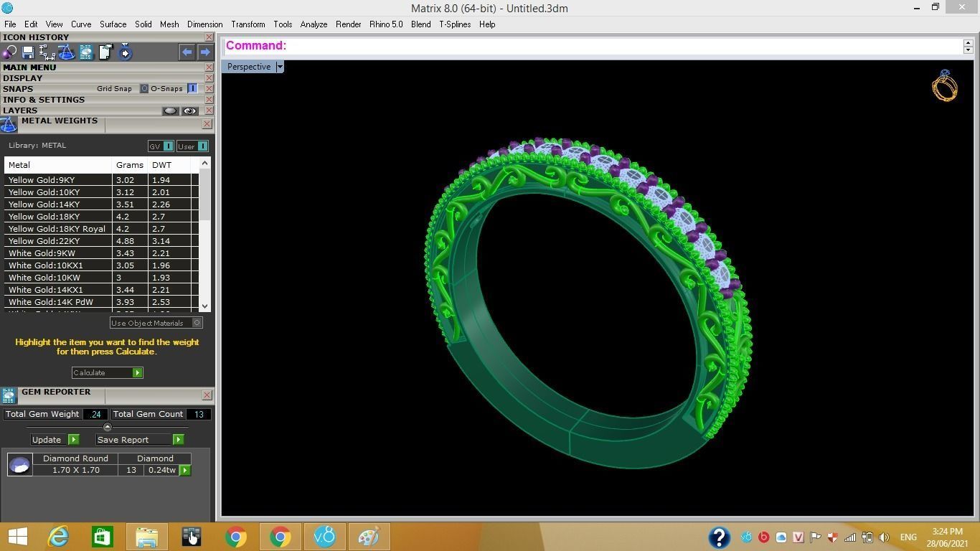Open the Curve menu
980x551 pixels.
81,24
